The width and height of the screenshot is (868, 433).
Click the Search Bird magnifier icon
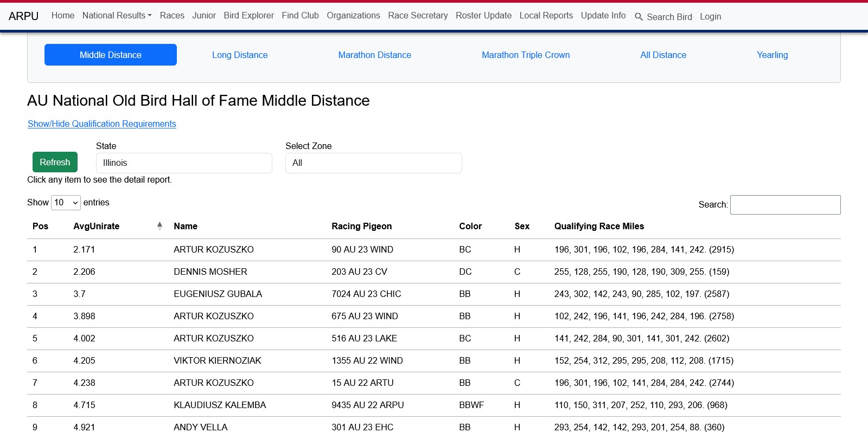[639, 17]
